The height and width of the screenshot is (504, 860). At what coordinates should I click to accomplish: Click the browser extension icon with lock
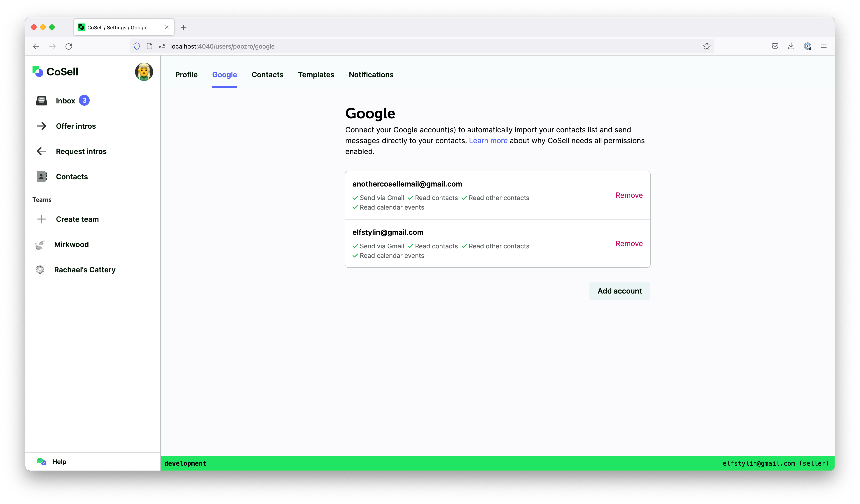click(807, 46)
